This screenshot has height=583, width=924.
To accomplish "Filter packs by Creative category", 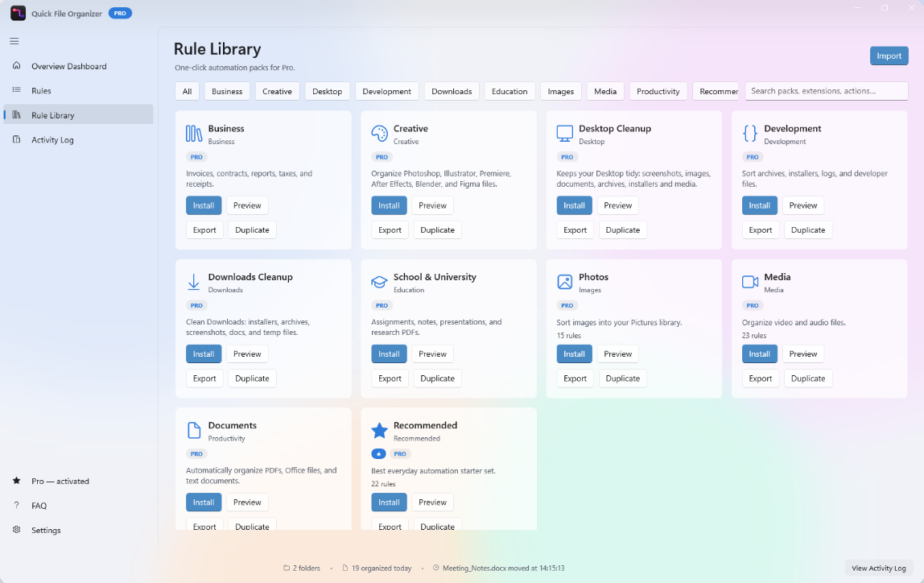I will tap(277, 91).
